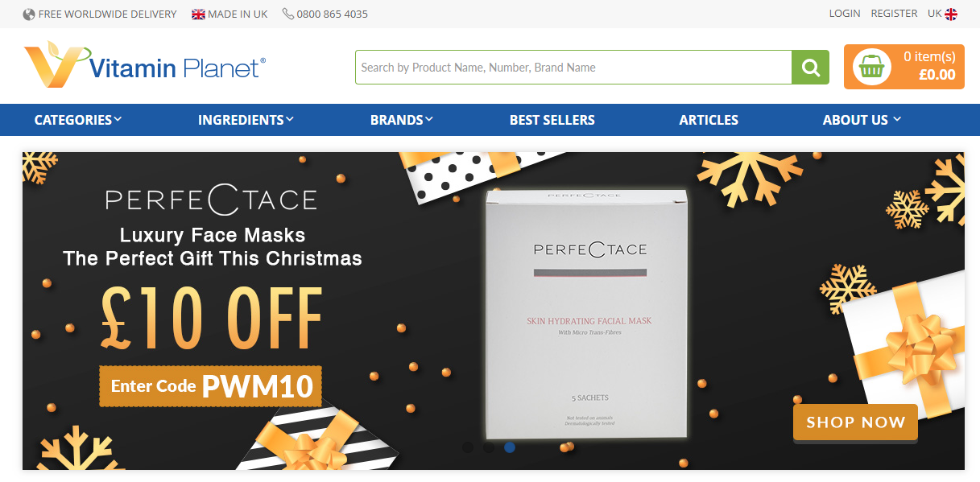This screenshot has width=980, height=482.
Task: Focus the product search input field
Action: click(573, 68)
